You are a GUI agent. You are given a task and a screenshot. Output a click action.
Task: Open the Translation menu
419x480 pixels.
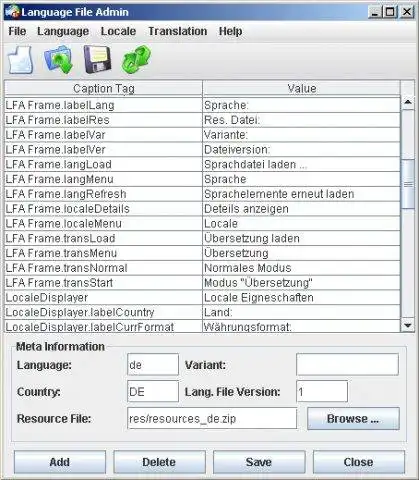coord(178,31)
